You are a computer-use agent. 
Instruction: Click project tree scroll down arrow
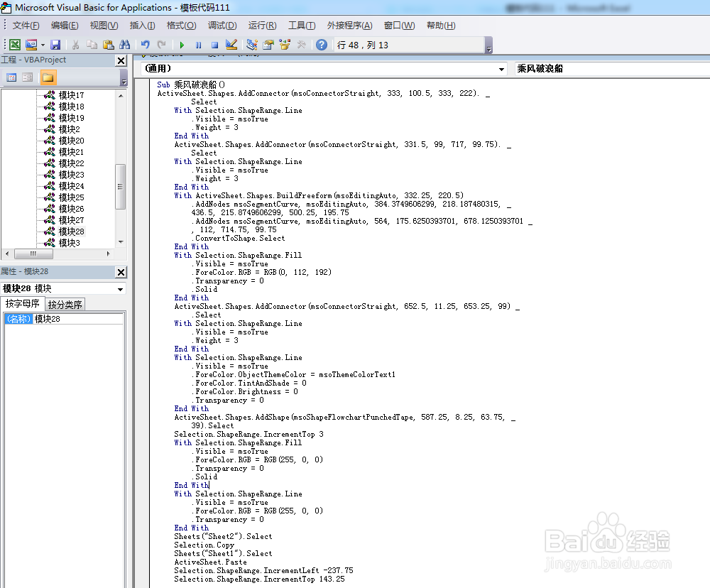click(121, 242)
